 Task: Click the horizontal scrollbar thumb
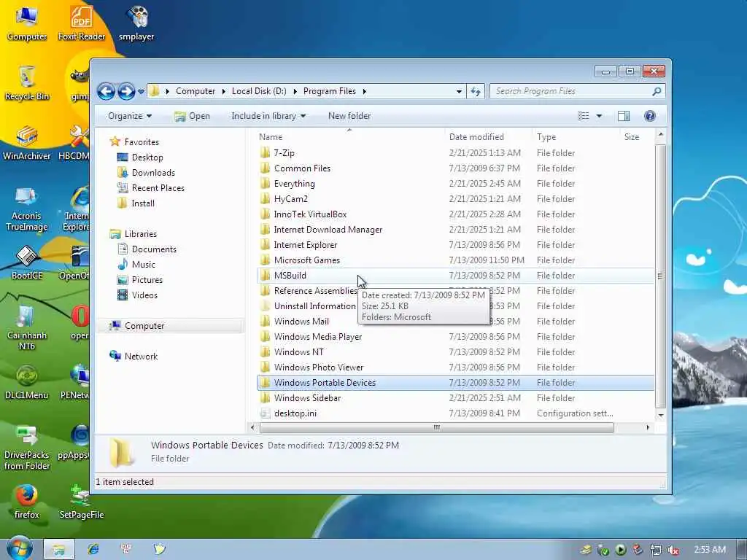coord(437,427)
